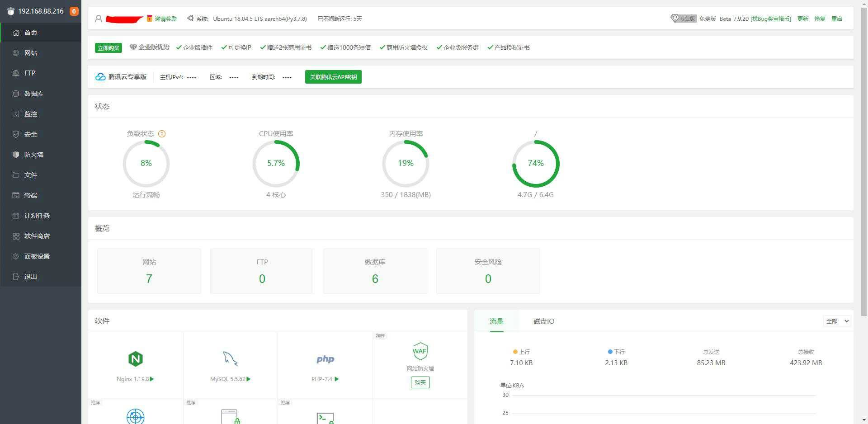This screenshot has width=868, height=424.
Task: Click the 腾讯云专享版 cloud icon
Action: coord(100,77)
